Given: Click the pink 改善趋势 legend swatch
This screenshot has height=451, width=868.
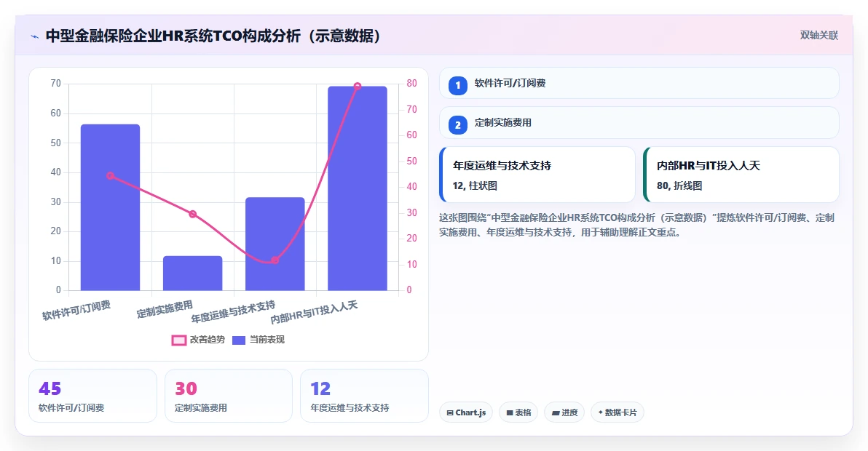Looking at the screenshot, I should 179,340.
